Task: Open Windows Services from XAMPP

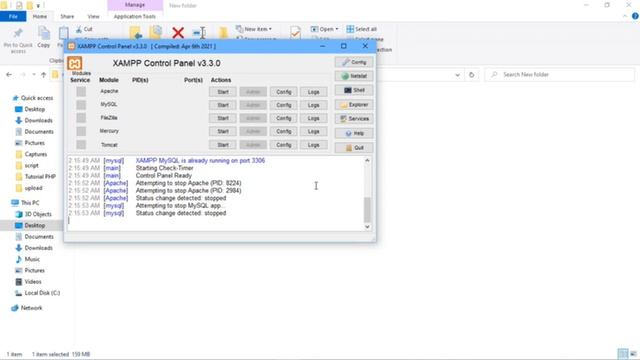Action: click(354, 119)
